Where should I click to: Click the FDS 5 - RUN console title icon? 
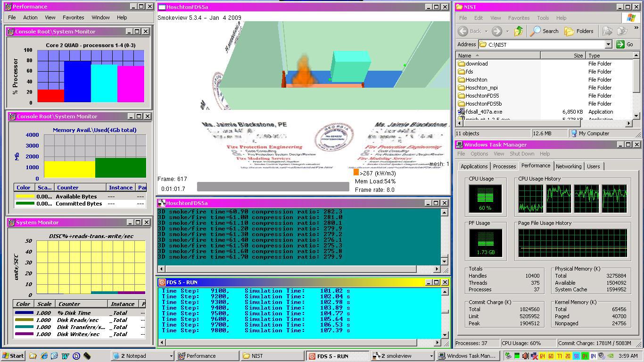tap(162, 282)
